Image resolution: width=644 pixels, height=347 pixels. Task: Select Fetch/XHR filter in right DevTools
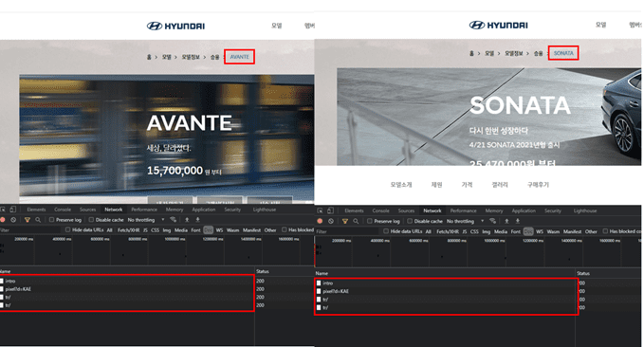coord(448,231)
